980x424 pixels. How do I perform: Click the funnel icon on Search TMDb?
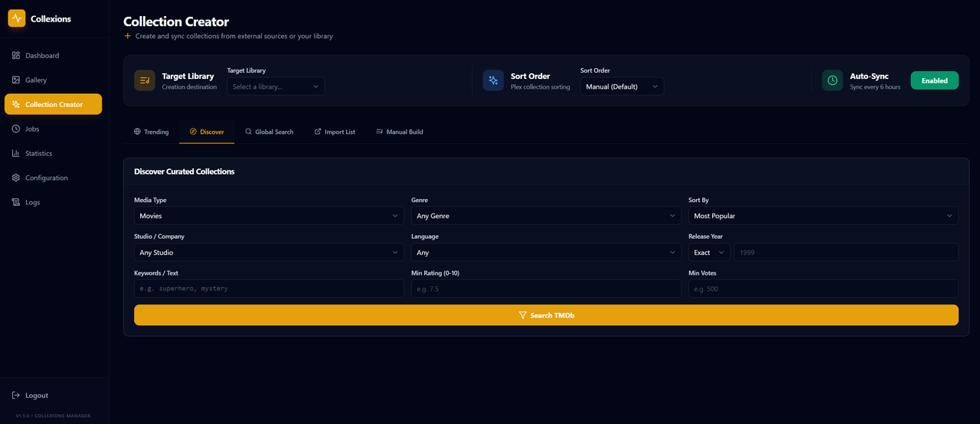click(x=523, y=315)
